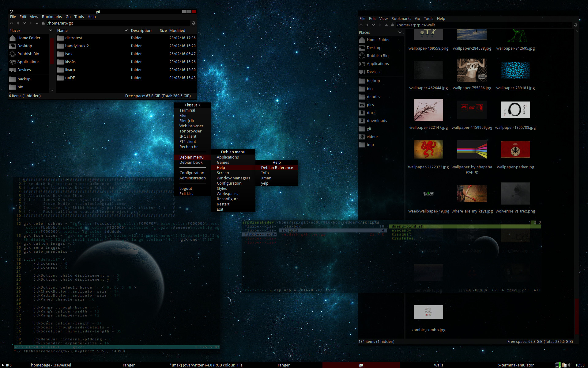Click the /home/arp/git path field
588x368 pixels.
pos(118,23)
